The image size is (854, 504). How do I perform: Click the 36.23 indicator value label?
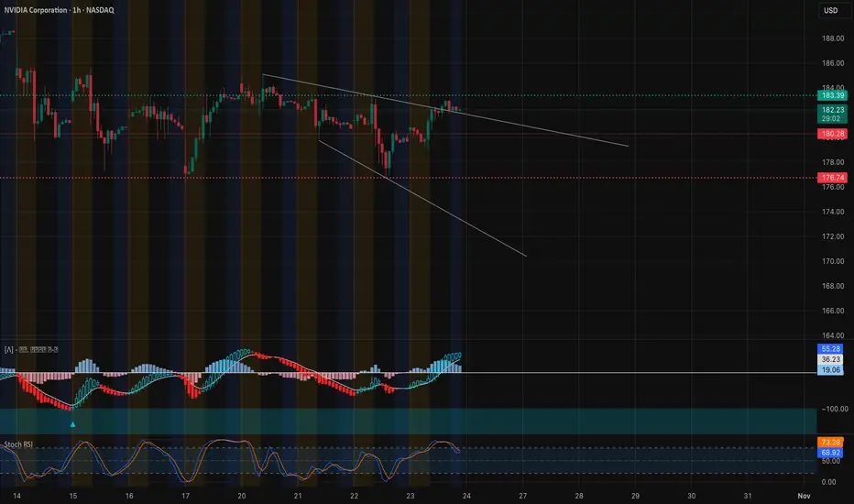[830, 359]
